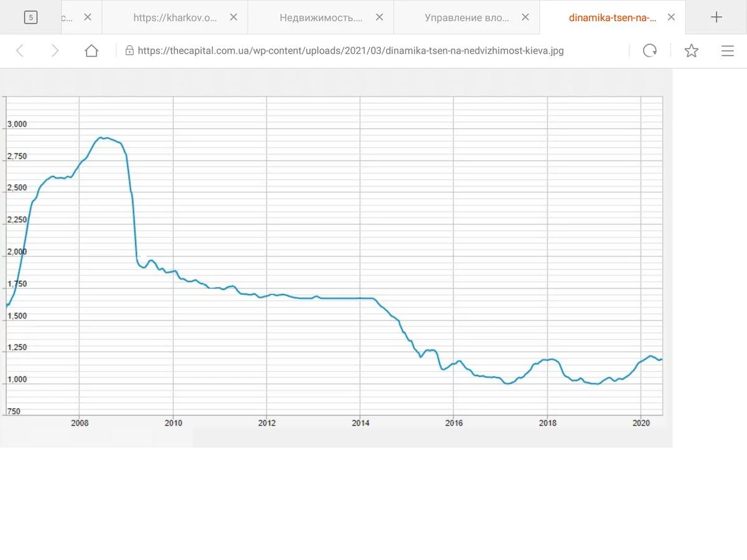This screenshot has height=560, width=747.
Task: Open the tab counter showing 5
Action: point(31,17)
